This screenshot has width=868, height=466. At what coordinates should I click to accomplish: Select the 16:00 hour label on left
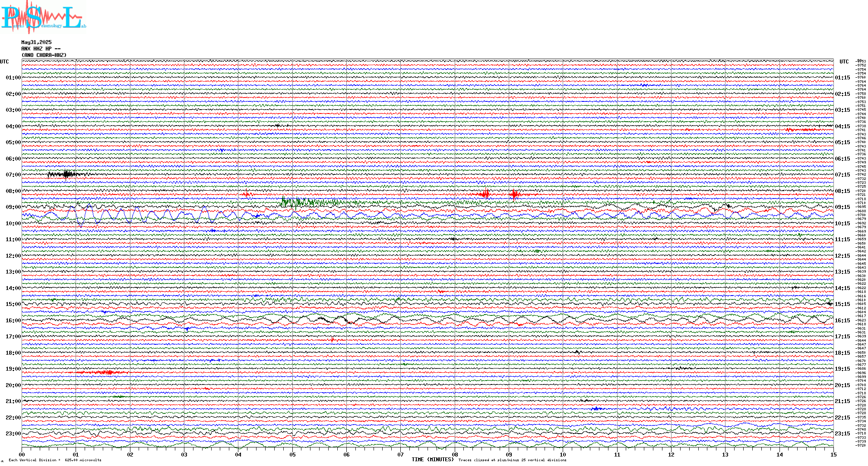click(x=13, y=321)
